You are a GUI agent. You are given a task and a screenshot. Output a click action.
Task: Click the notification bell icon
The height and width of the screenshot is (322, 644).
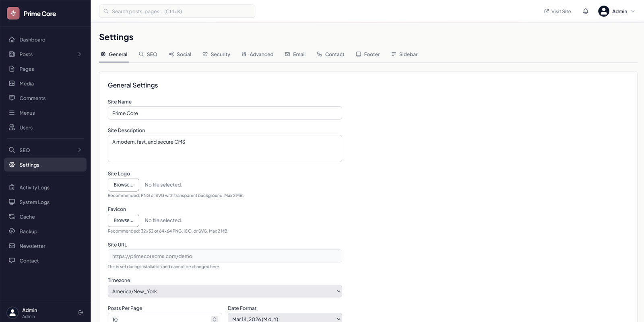click(x=585, y=11)
